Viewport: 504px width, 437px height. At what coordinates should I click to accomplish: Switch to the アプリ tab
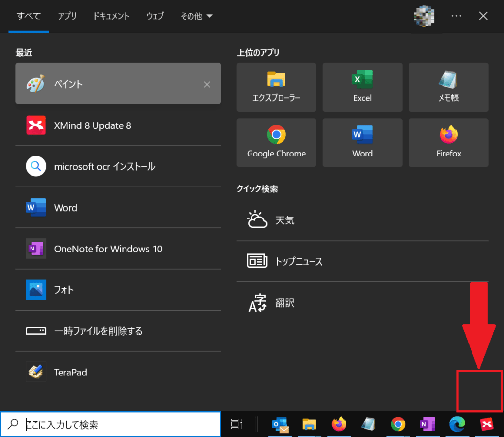click(x=67, y=16)
